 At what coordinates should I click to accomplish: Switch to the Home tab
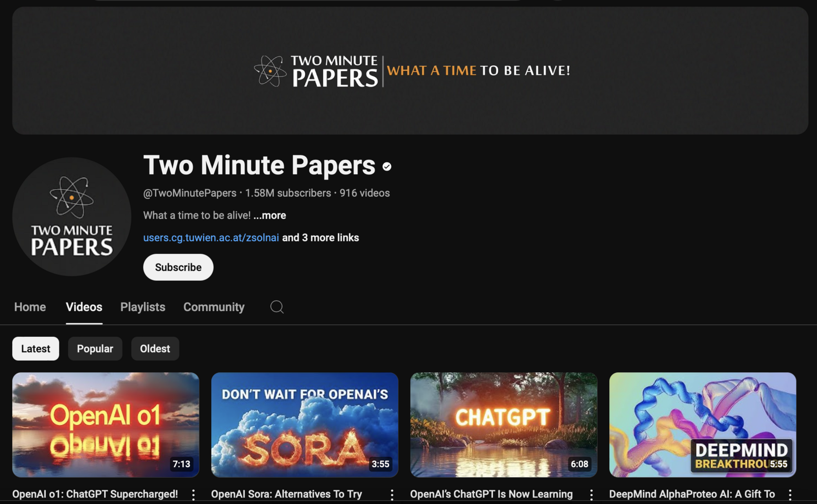click(30, 307)
